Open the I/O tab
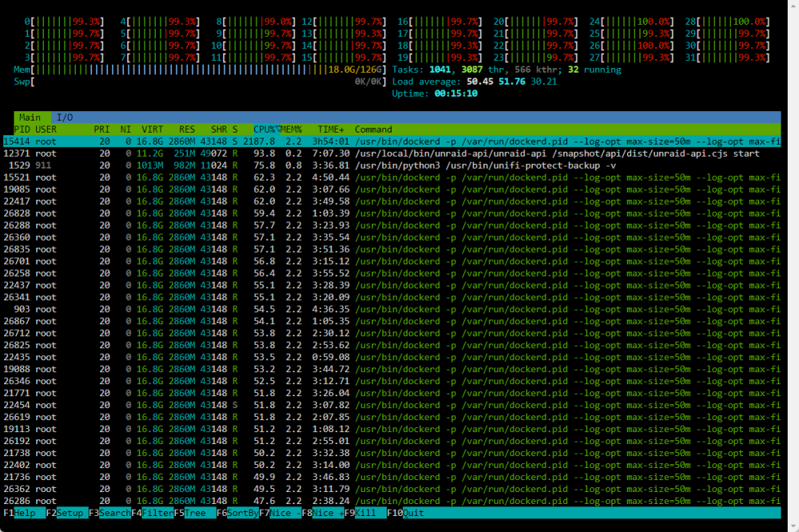 pyautogui.click(x=65, y=117)
